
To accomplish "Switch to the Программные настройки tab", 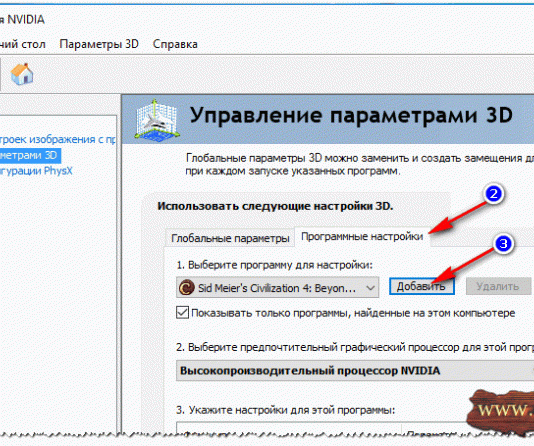I will (x=362, y=236).
